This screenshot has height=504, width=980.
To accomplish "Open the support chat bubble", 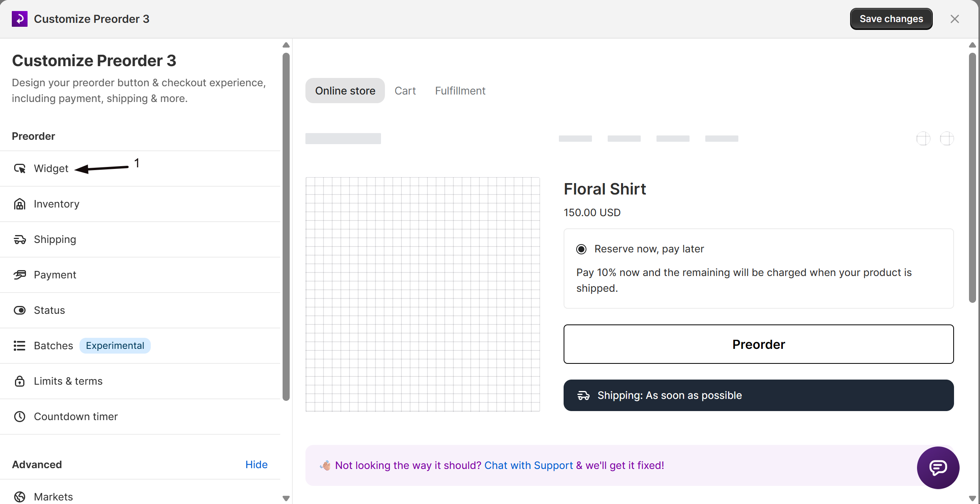I will click(938, 468).
